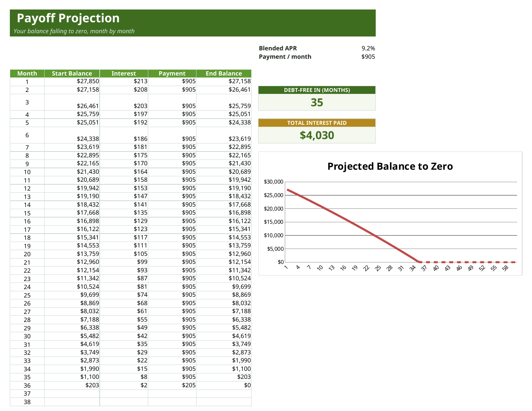
Task: Click interest cell $68
Action: (124, 303)
